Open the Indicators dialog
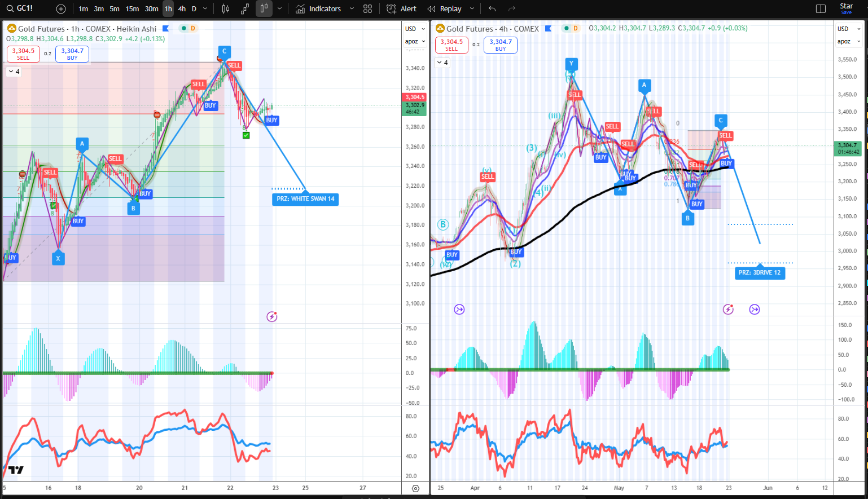 [x=318, y=9]
